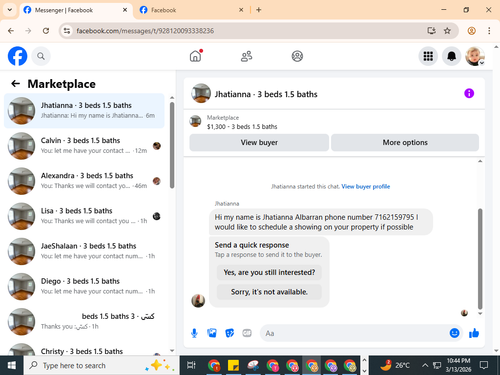The image size is (500, 375).
Task: Go to Facebook Home icon
Action: [196, 56]
